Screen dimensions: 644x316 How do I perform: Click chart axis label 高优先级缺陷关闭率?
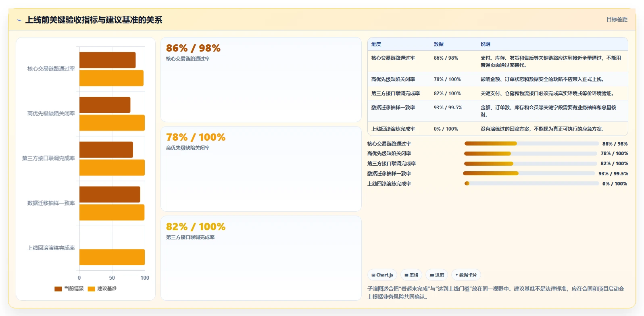(51, 114)
